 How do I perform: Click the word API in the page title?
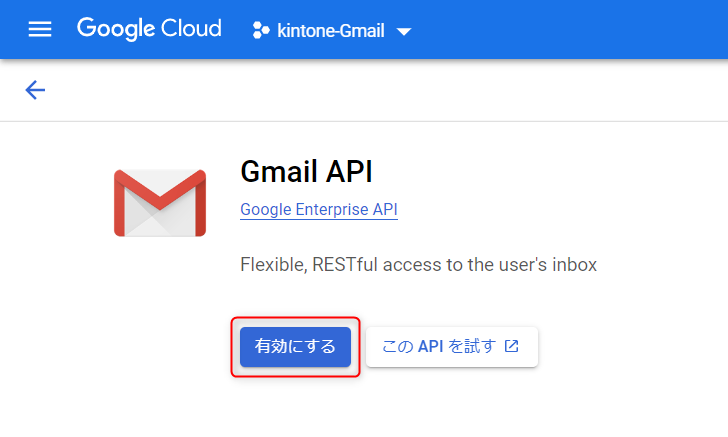coord(347,171)
